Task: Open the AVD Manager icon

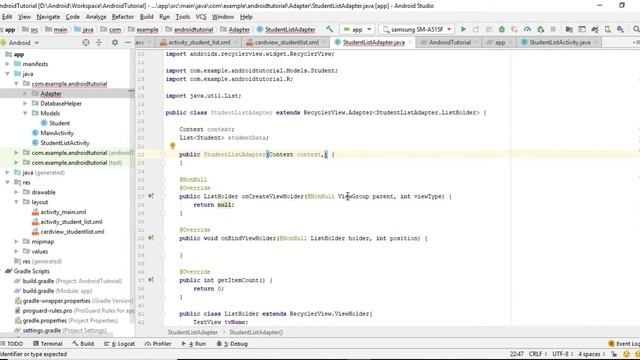Action: tap(608, 29)
